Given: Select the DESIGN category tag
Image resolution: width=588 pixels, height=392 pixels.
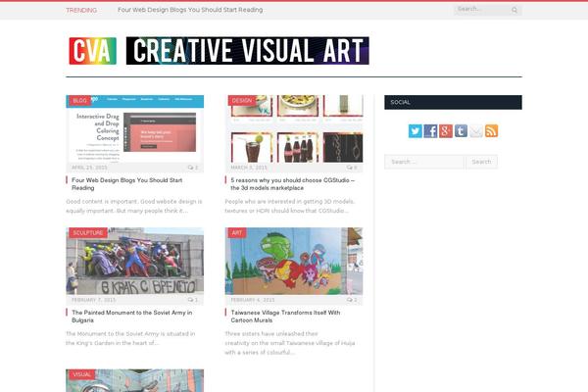Looking at the screenshot, I should pyautogui.click(x=242, y=101).
